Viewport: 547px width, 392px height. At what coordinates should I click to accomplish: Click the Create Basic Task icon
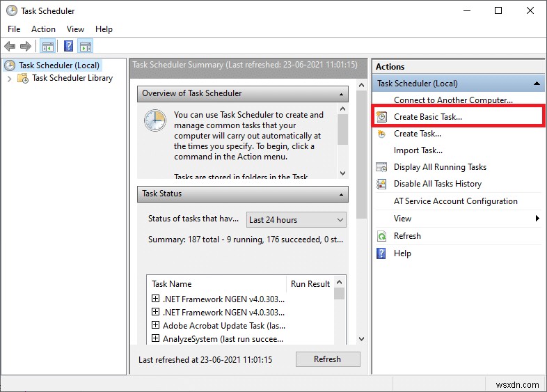pos(381,116)
